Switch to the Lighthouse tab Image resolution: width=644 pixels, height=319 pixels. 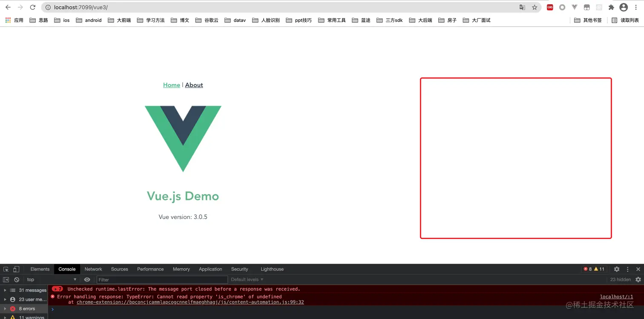click(272, 269)
